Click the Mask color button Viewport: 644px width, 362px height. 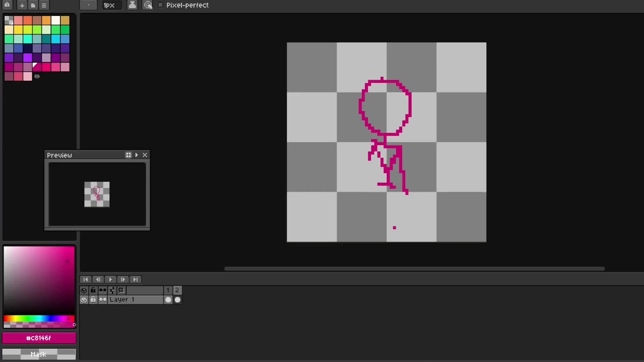point(39,354)
